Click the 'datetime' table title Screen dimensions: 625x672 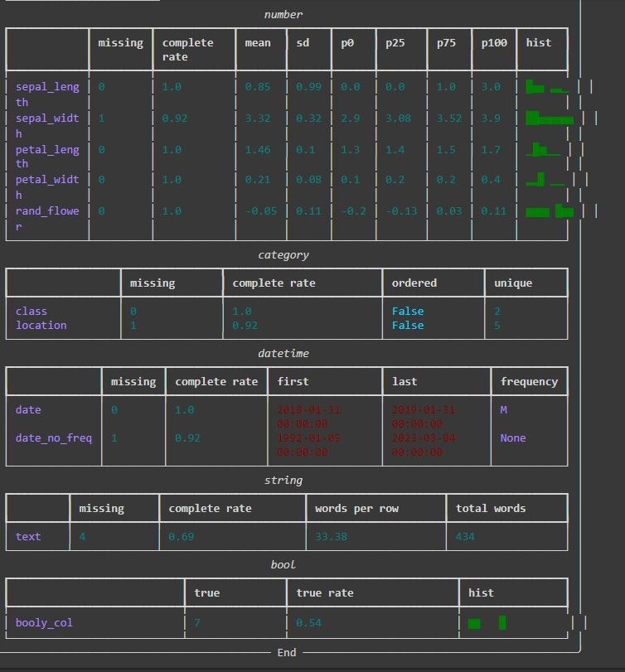coord(283,353)
